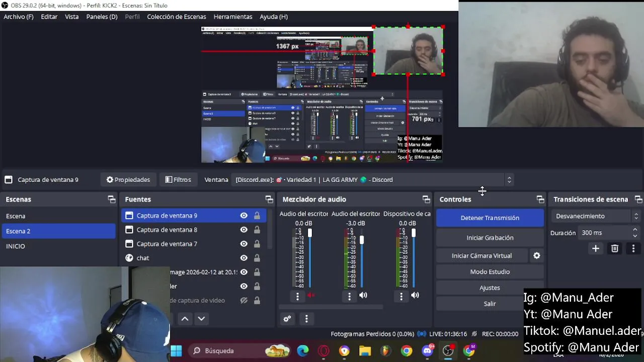
Task: Open the Windows Start menu
Action: [176, 350]
